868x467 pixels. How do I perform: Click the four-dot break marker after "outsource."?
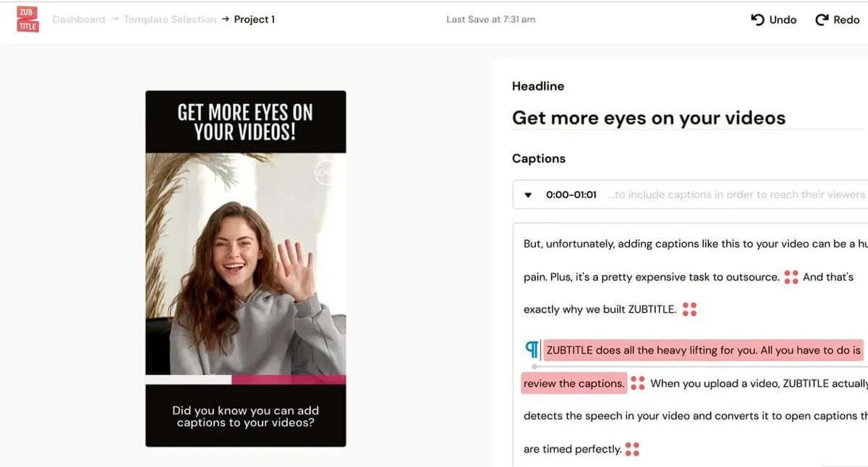point(791,277)
